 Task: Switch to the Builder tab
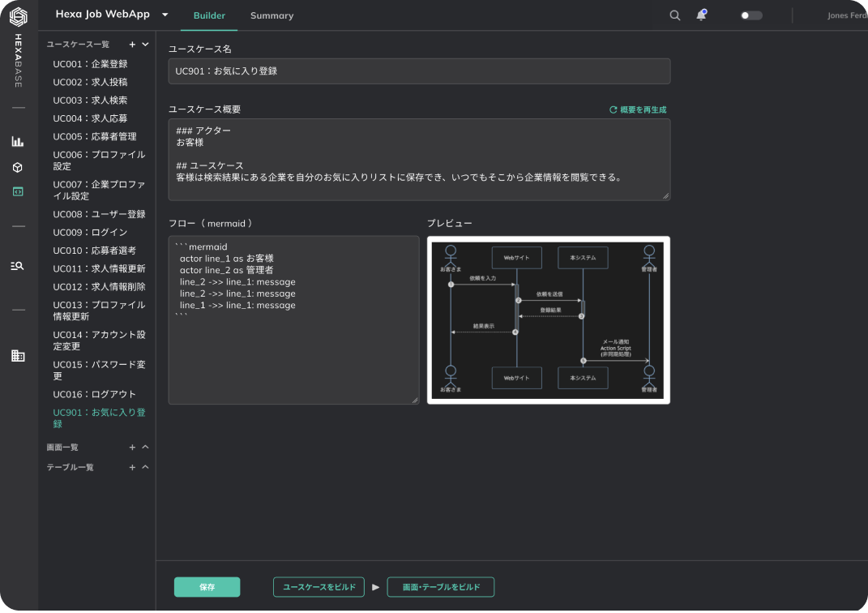209,15
